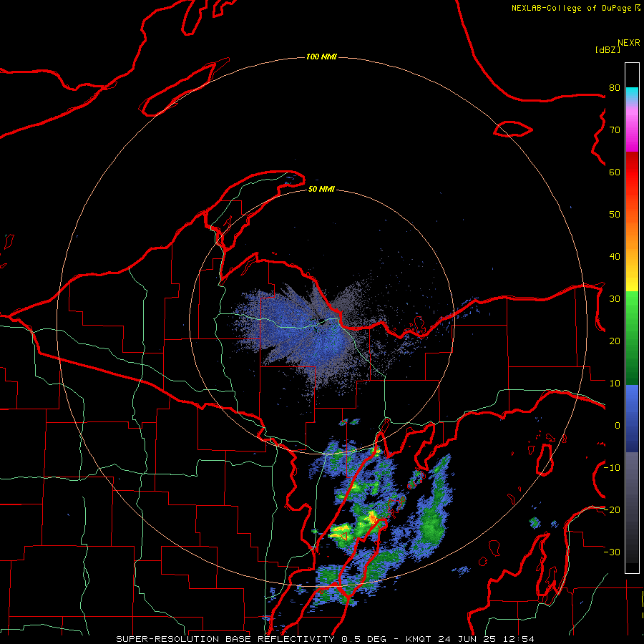Screen dimensions: 644x644
Task: Click the -30 value on the dBZ scale
Action: point(613,552)
